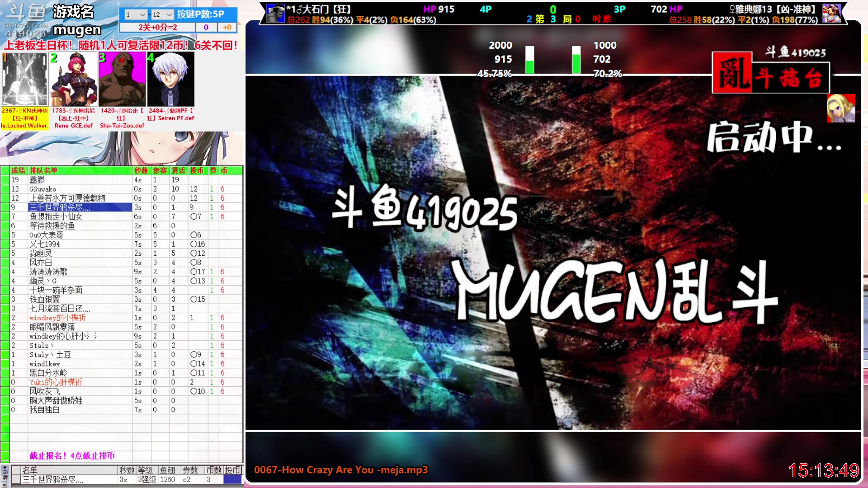Close the bottom panel with X button
The width and height of the screenshot is (868, 488).
[x=4, y=484]
